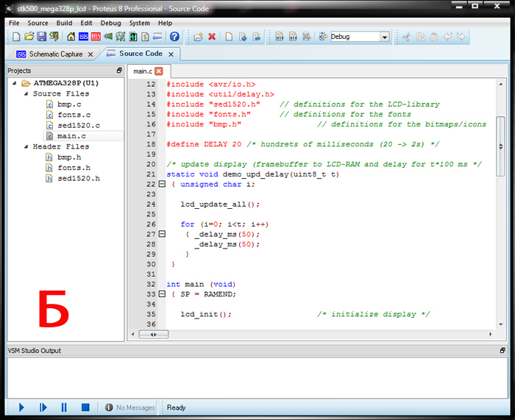Open sed1520.c in Source Files

point(79,126)
